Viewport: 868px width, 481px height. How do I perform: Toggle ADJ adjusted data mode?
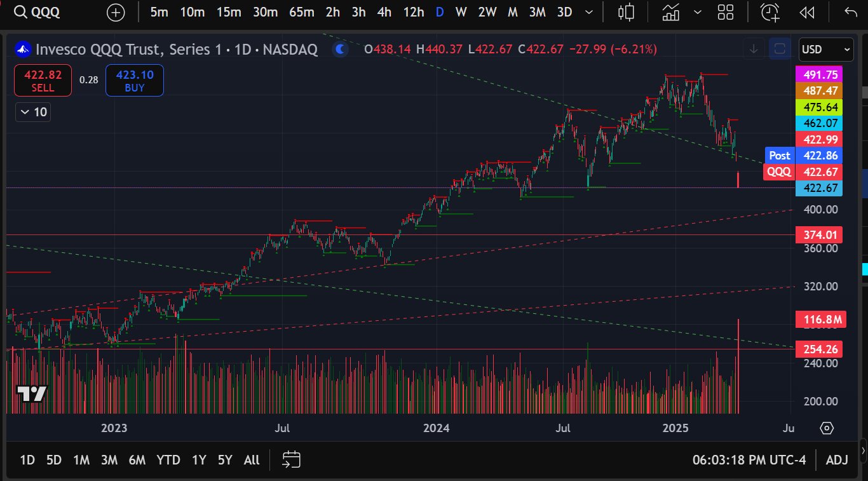pos(837,459)
